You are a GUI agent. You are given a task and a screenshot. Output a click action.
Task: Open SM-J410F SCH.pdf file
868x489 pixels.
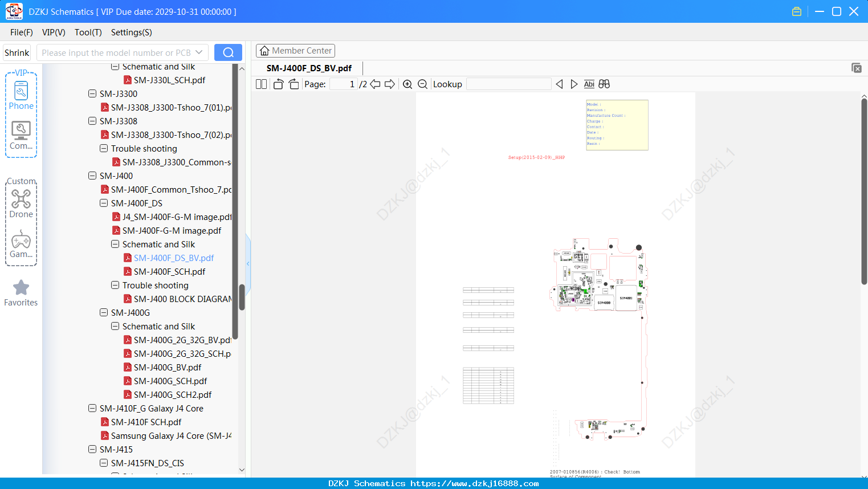pos(141,422)
